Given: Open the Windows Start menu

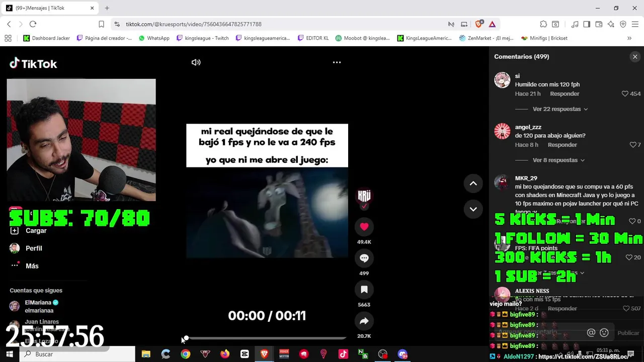Looking at the screenshot, I should [9, 354].
